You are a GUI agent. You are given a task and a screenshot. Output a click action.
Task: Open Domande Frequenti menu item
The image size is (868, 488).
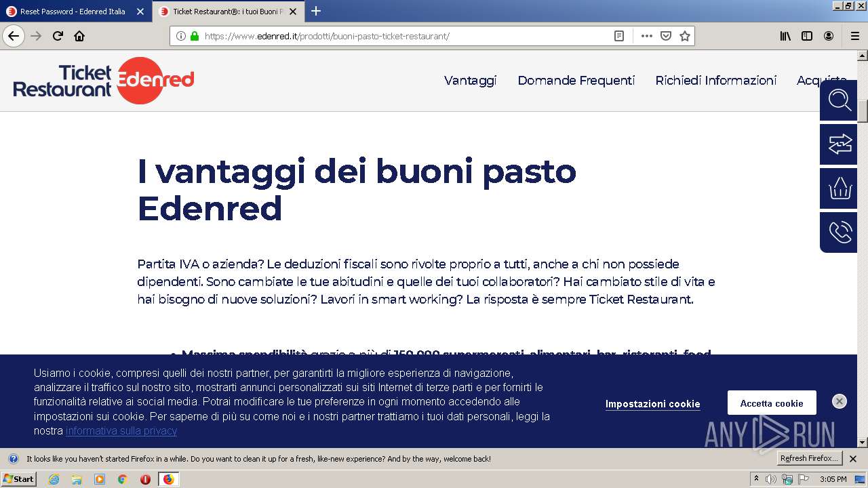tap(576, 80)
